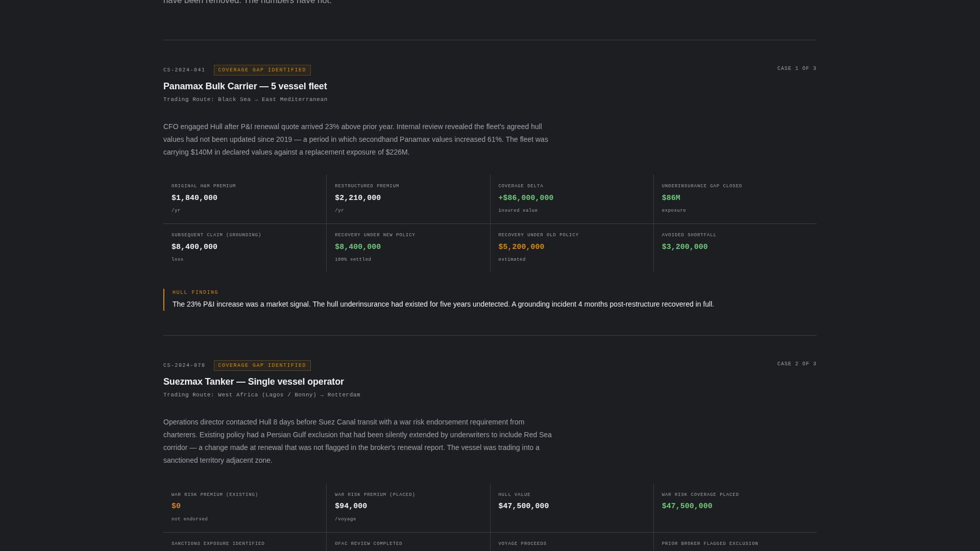The height and width of the screenshot is (551, 980).
Task: Click the 'insured value' note under Coverage Delta
Action: pos(518,211)
